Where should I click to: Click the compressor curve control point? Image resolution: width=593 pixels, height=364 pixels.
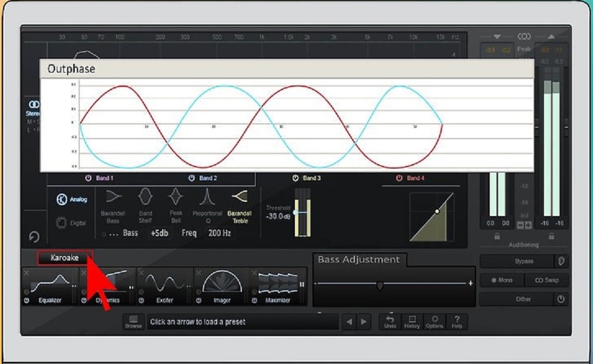click(437, 211)
